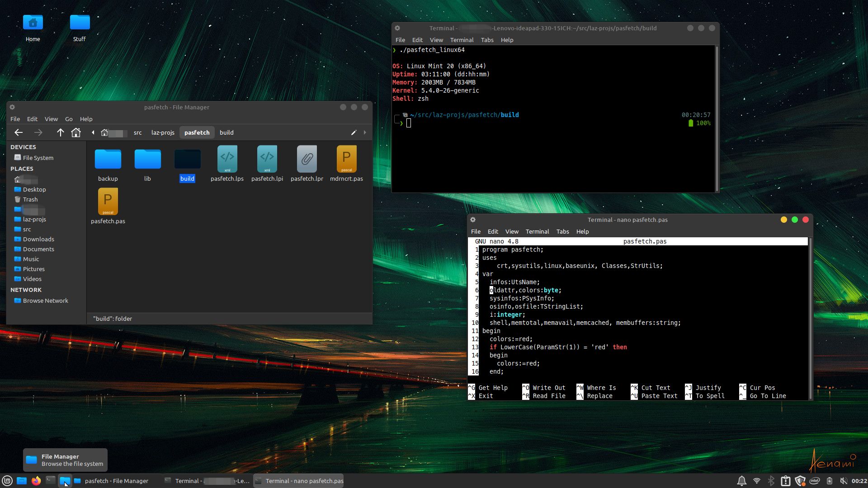Open the shield security tray icon

(800, 481)
